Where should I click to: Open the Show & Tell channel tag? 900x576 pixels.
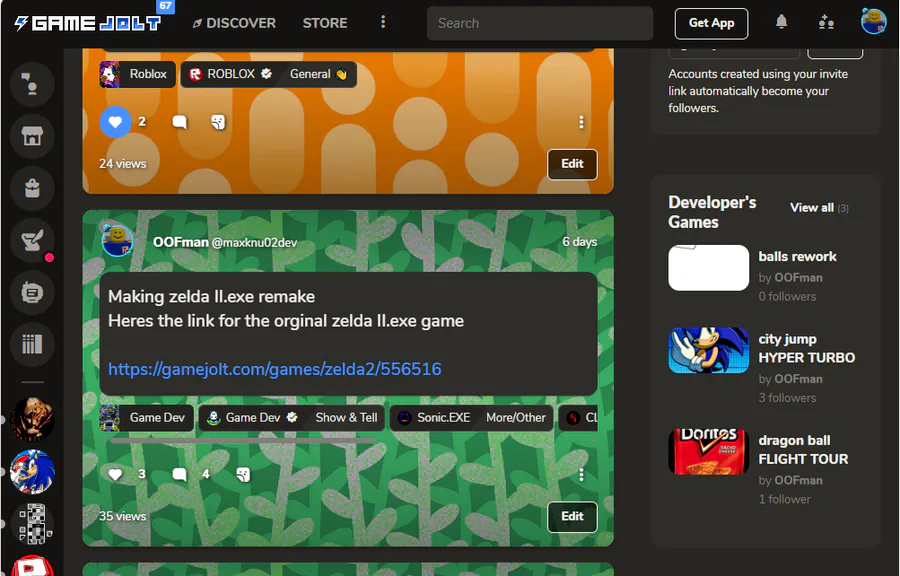click(346, 418)
